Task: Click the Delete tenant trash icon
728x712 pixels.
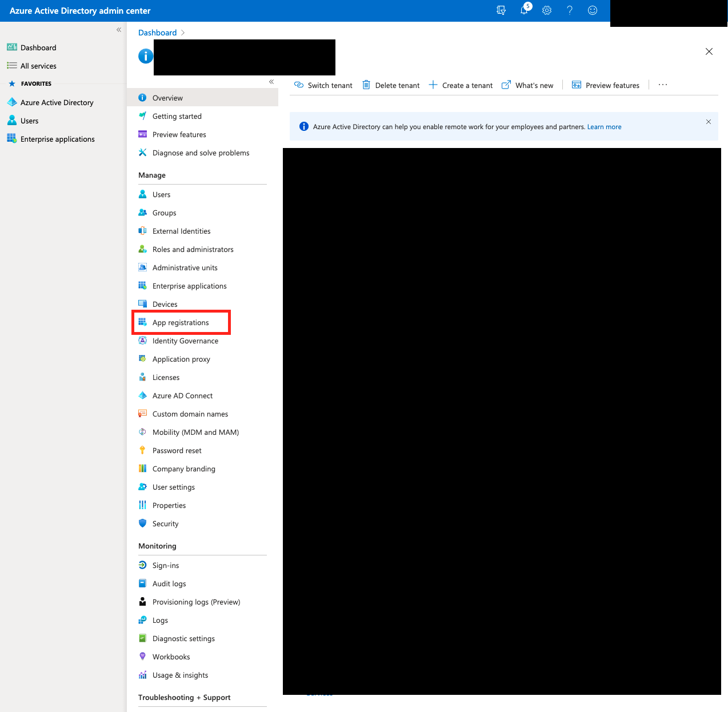Action: pos(366,85)
